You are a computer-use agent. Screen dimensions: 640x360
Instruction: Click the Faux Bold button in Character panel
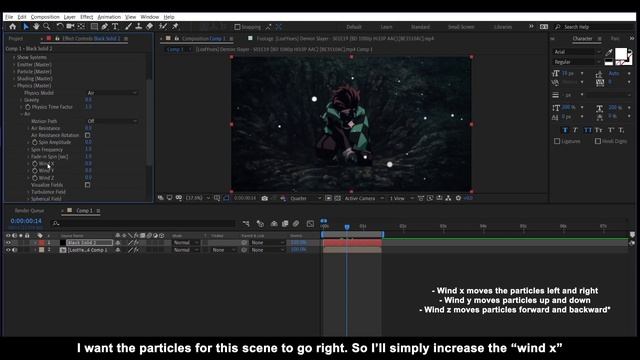click(x=565, y=130)
